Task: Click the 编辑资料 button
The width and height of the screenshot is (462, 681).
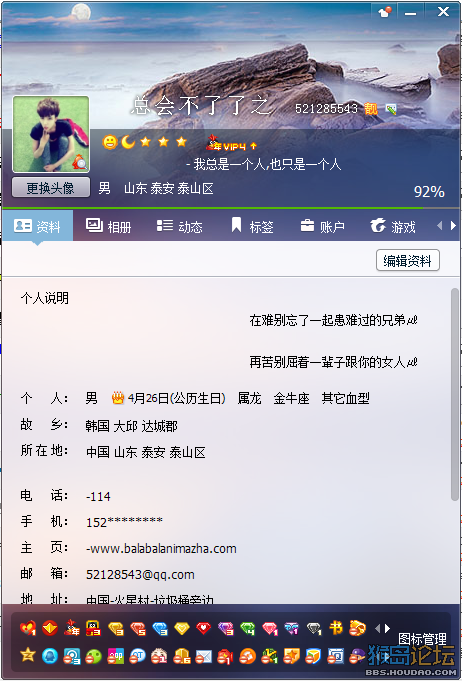Action: pos(408,261)
